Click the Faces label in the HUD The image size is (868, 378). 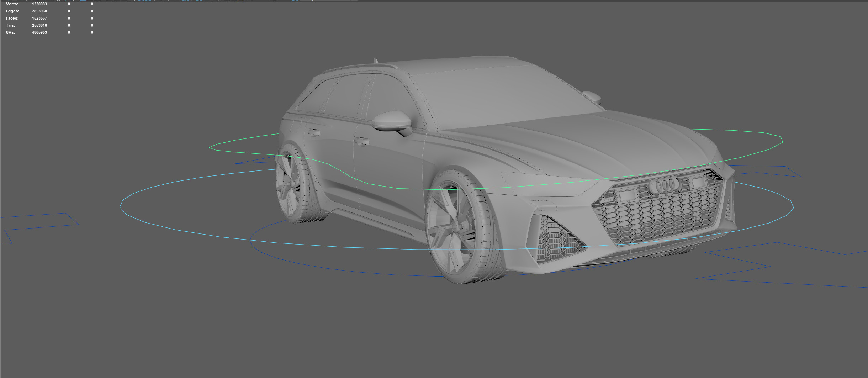click(x=12, y=19)
